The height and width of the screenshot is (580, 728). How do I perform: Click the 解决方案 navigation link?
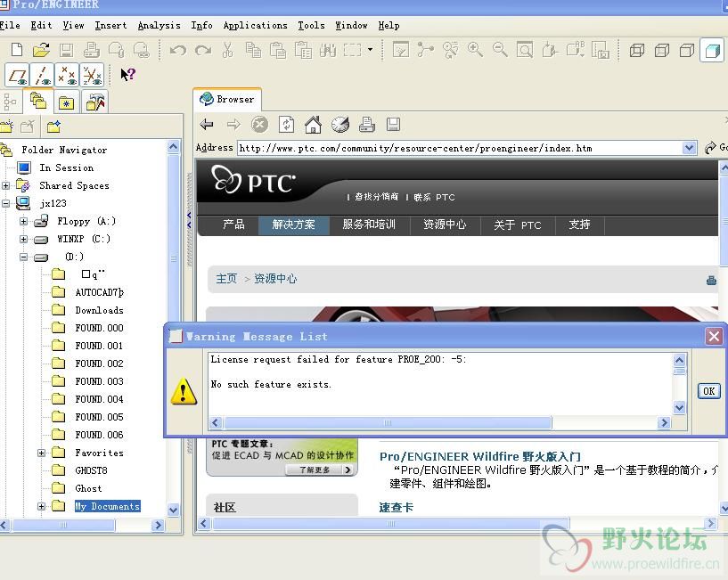point(293,225)
